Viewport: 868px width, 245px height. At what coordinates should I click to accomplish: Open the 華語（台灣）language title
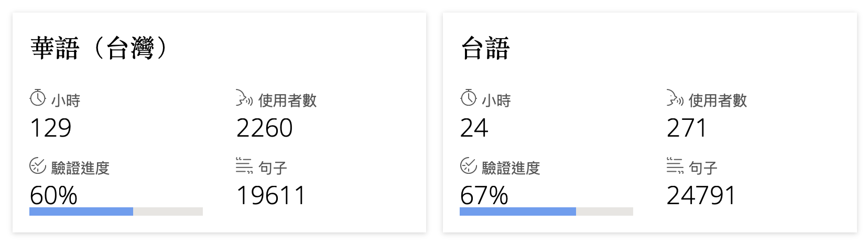99,49
